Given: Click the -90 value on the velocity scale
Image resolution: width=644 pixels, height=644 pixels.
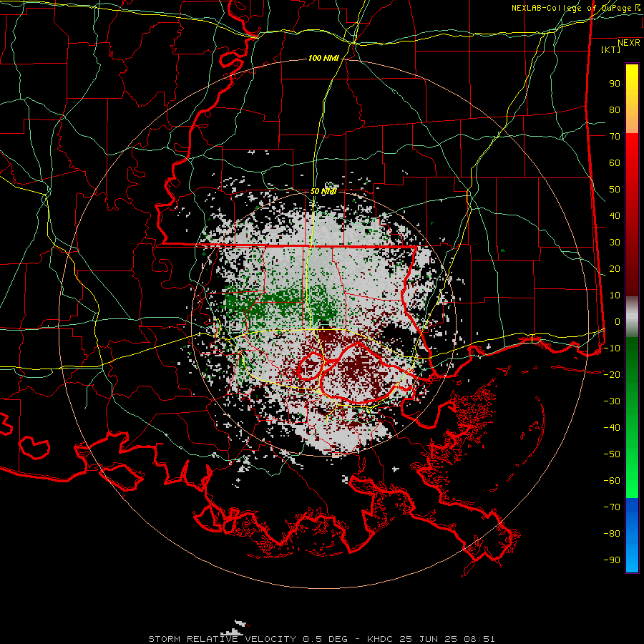Looking at the screenshot, I should 612,560.
